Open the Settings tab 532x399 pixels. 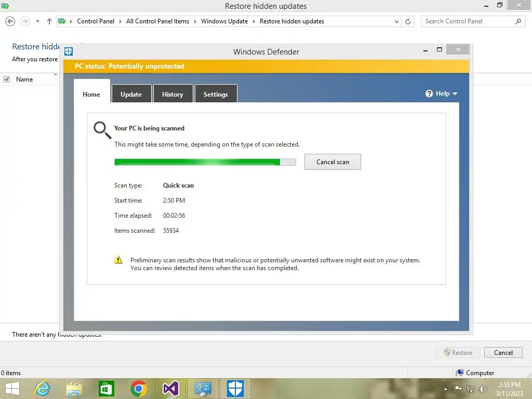click(216, 94)
